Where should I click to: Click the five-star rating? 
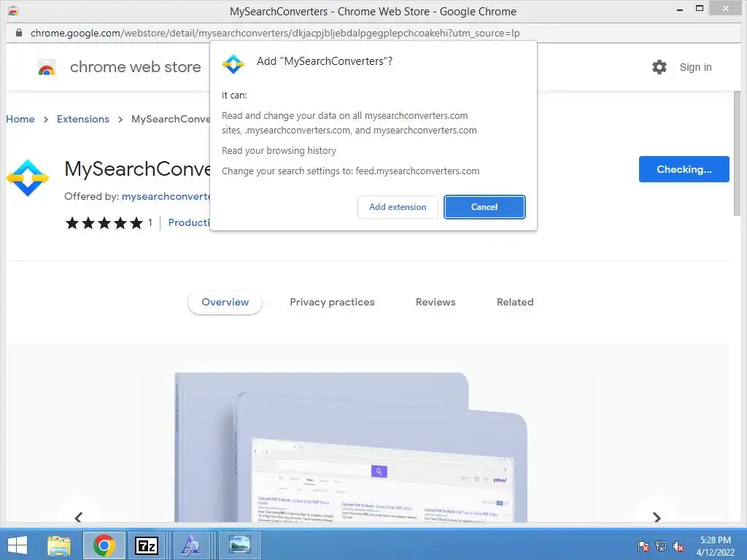104,223
